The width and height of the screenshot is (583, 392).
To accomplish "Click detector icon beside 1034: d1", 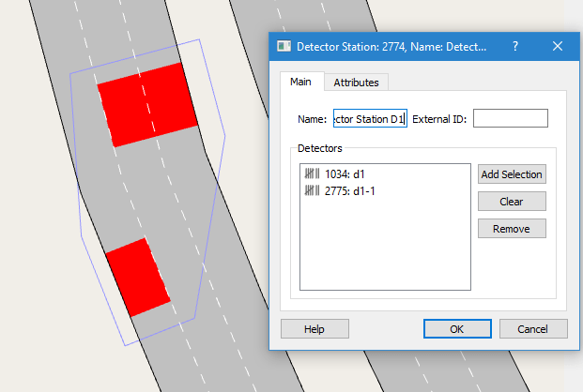I will click(312, 173).
